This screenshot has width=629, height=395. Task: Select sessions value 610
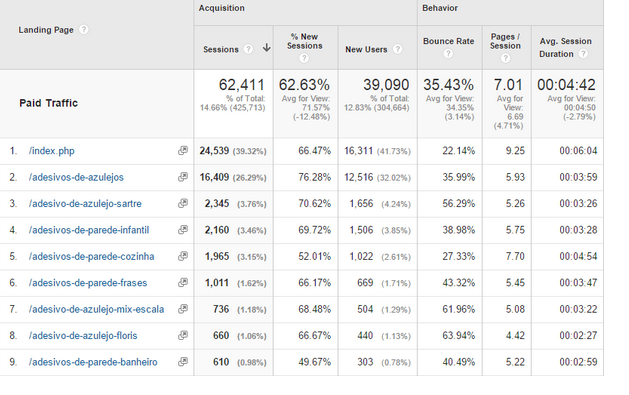[x=221, y=362]
